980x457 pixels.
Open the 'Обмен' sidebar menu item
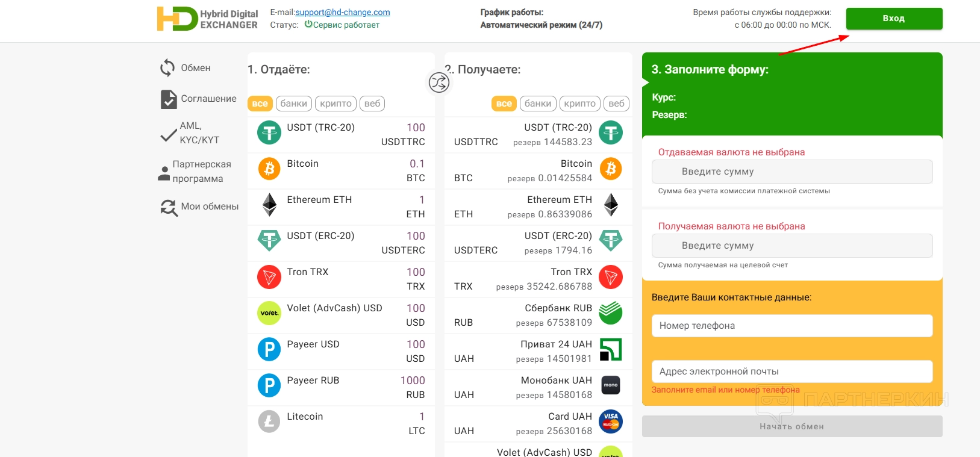click(195, 68)
